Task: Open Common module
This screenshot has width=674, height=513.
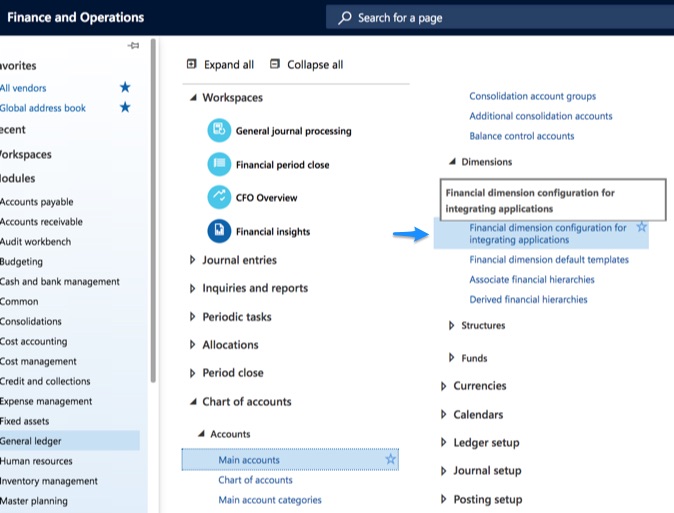Action: point(19,301)
